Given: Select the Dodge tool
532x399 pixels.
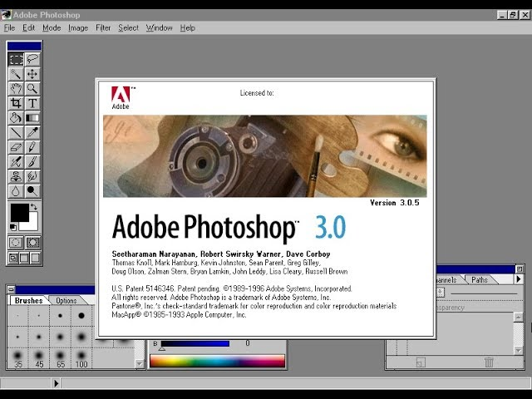Looking at the screenshot, I should click(x=32, y=191).
